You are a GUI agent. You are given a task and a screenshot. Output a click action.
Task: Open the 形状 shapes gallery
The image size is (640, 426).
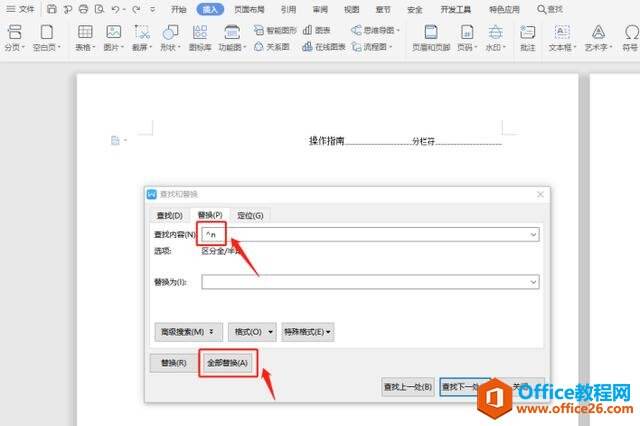(x=170, y=38)
